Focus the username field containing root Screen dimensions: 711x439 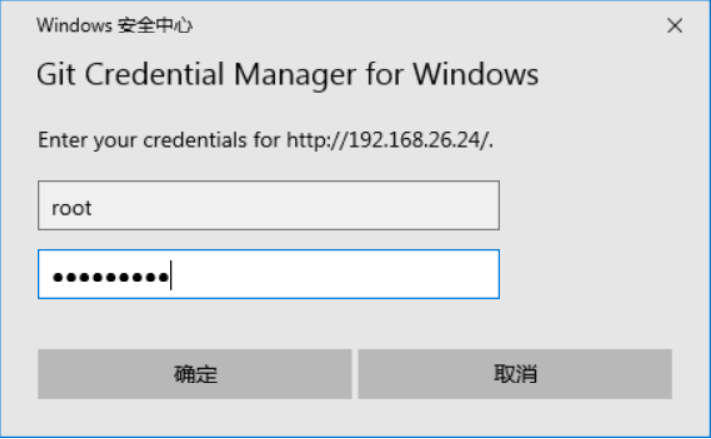[269, 205]
